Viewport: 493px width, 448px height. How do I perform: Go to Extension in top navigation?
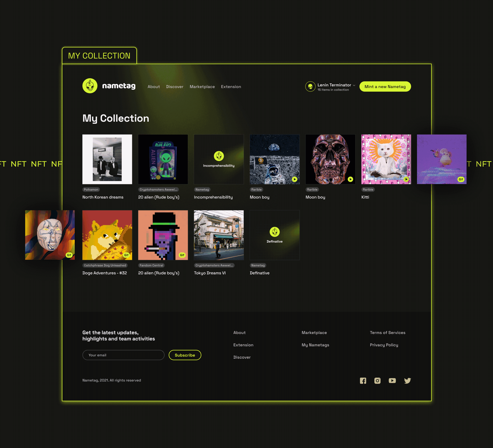pyautogui.click(x=231, y=87)
